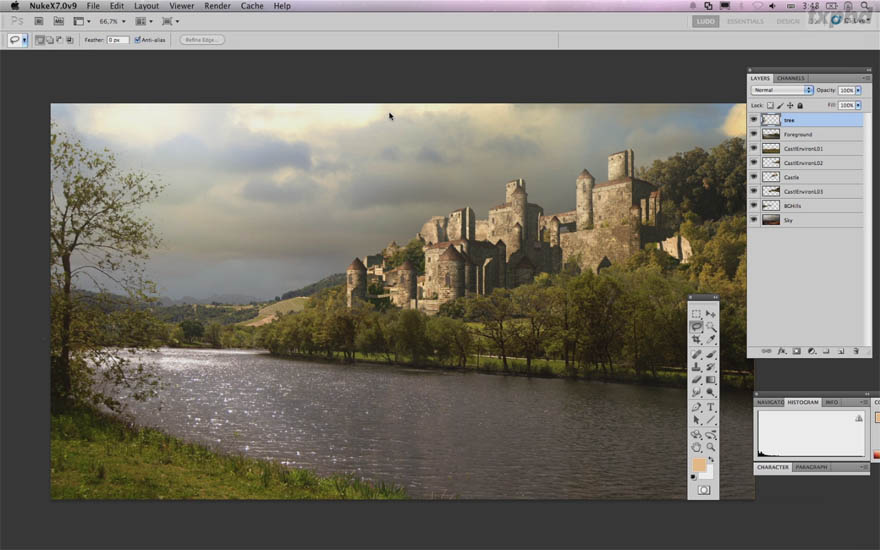Image resolution: width=880 pixels, height=550 pixels.
Task: Open the Layers panel options menu
Action: coord(866,78)
